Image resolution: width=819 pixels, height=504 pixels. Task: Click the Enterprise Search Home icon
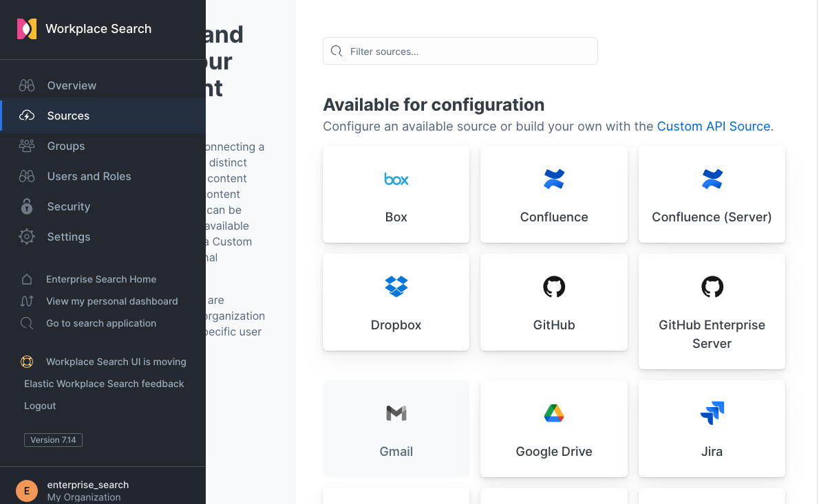pos(26,278)
